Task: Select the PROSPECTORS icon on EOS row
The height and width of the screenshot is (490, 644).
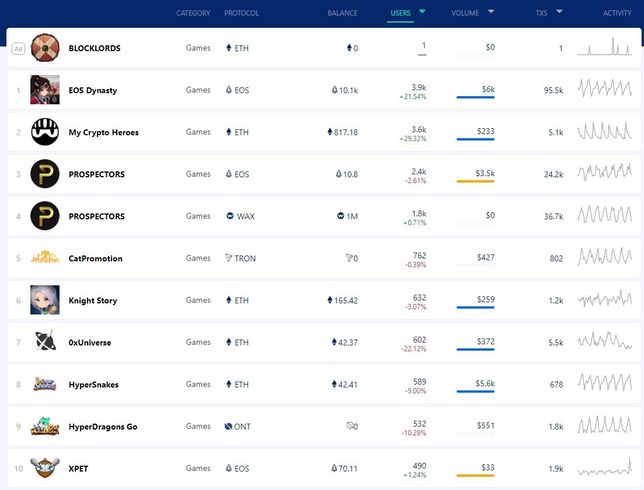Action: pos(45,174)
